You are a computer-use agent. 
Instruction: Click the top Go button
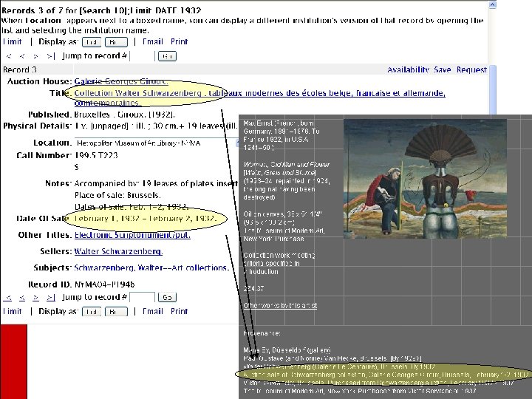pos(167,56)
